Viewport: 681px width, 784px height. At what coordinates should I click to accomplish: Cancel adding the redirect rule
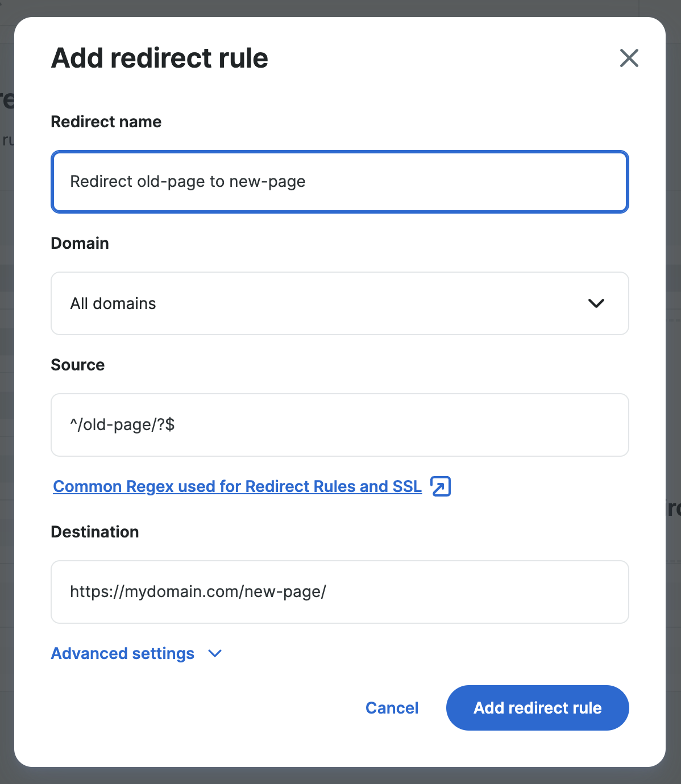[392, 708]
